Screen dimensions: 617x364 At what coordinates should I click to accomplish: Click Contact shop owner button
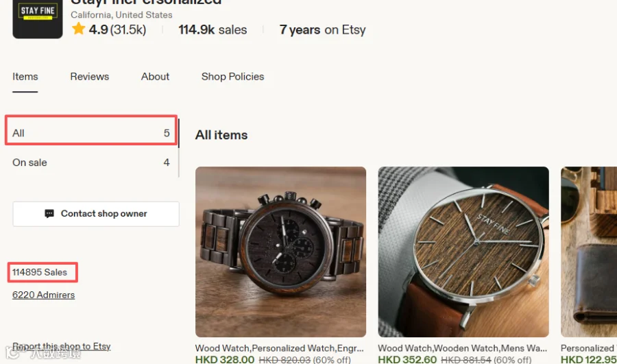[x=96, y=214]
